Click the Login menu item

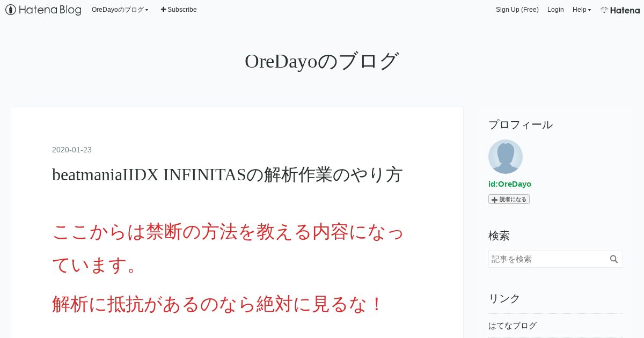(x=555, y=10)
